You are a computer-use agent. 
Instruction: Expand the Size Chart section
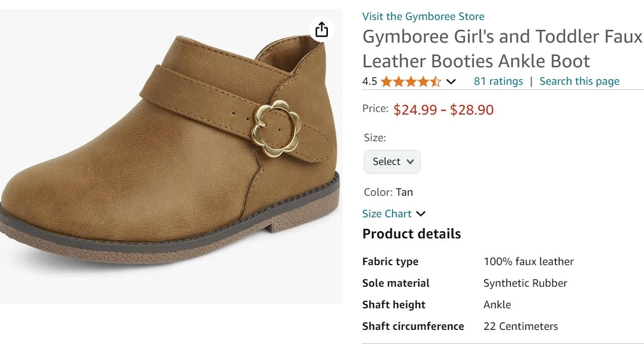pyautogui.click(x=386, y=213)
